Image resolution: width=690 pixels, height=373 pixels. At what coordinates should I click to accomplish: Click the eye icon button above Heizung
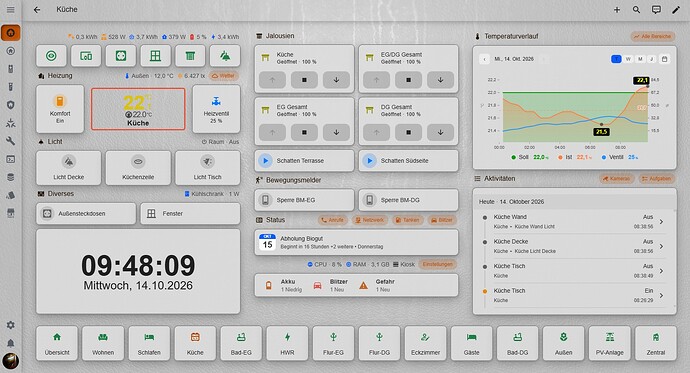click(51, 56)
